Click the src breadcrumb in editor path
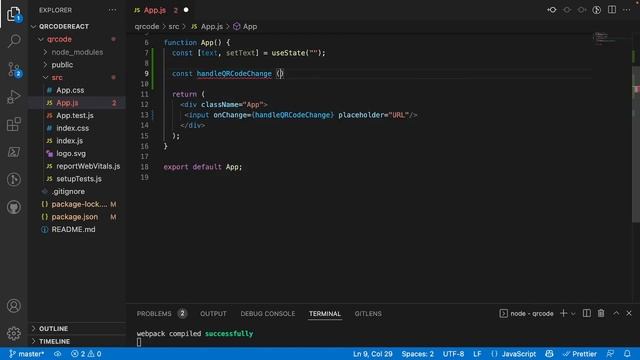Viewport: 640px width, 360px height. (174, 27)
